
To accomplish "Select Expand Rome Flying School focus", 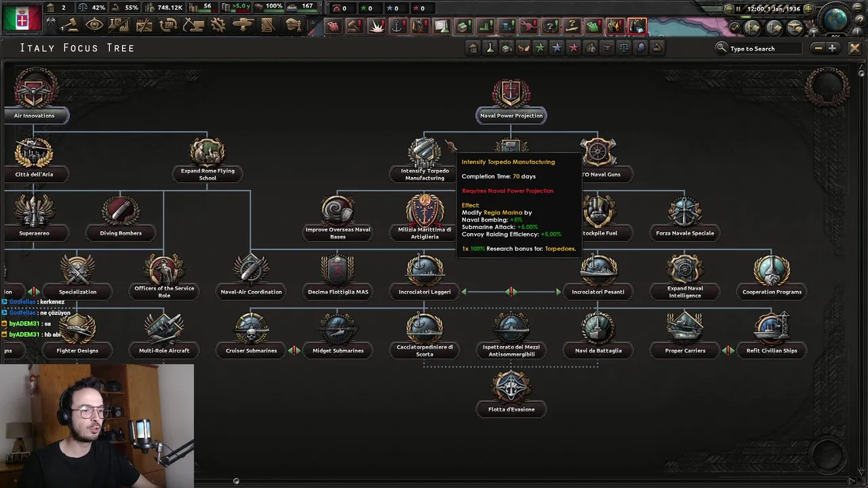I will [208, 160].
